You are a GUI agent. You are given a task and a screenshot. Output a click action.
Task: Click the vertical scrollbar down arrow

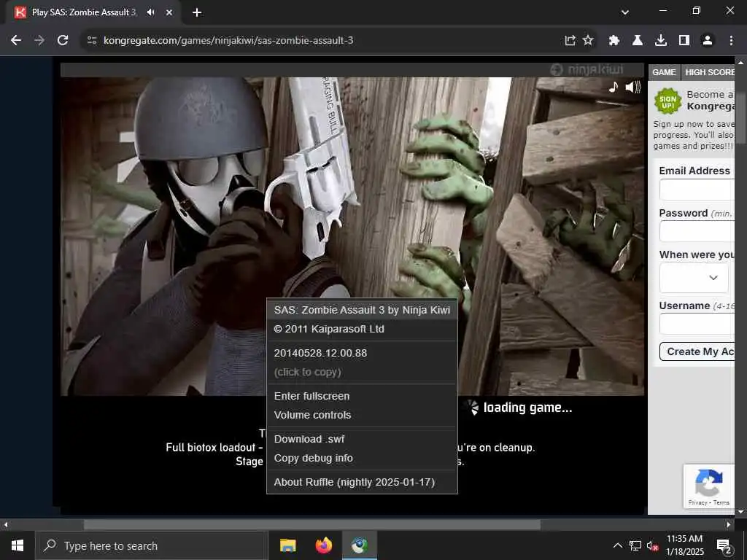point(741,512)
